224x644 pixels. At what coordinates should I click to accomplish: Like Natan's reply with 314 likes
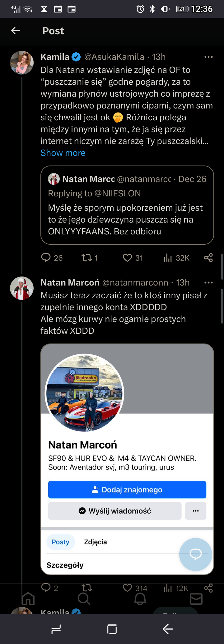coord(128,588)
